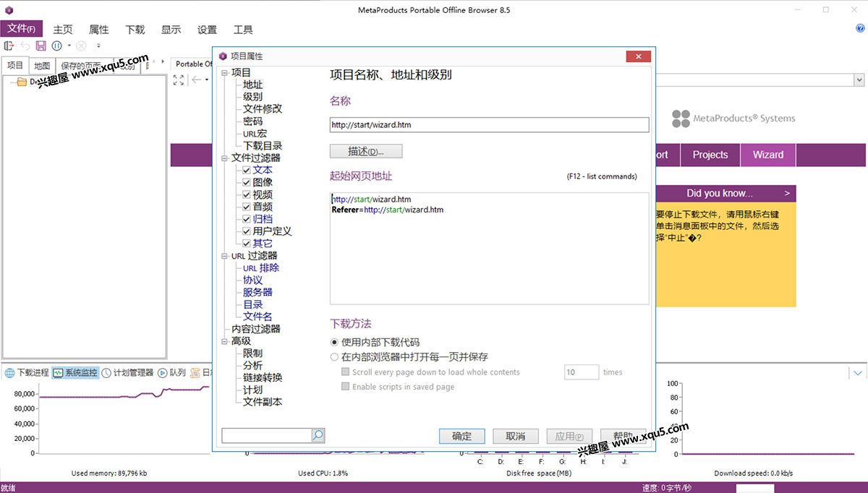Click the Project Properties dialog title icon
The height and width of the screenshot is (493, 868).
(224, 56)
